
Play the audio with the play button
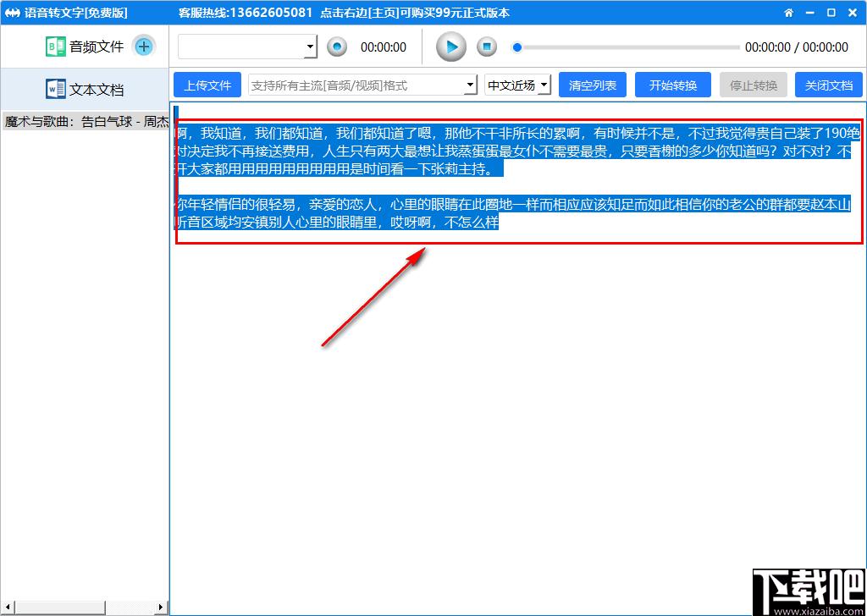[x=451, y=47]
